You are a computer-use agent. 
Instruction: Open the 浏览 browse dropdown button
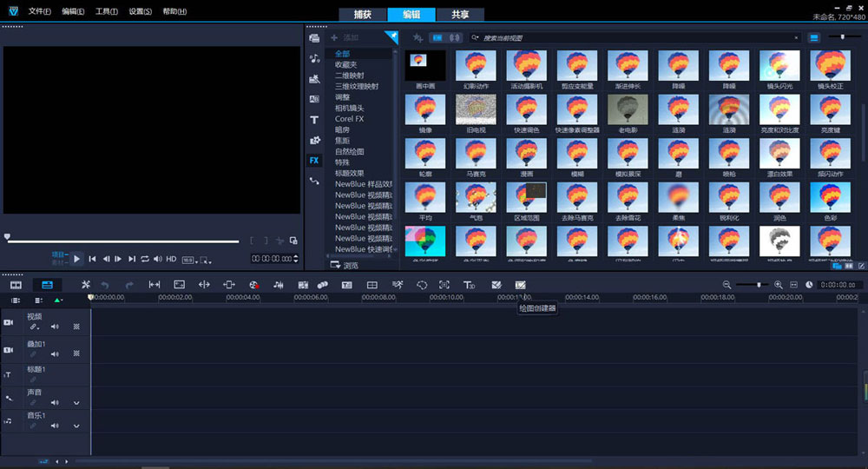point(344,265)
